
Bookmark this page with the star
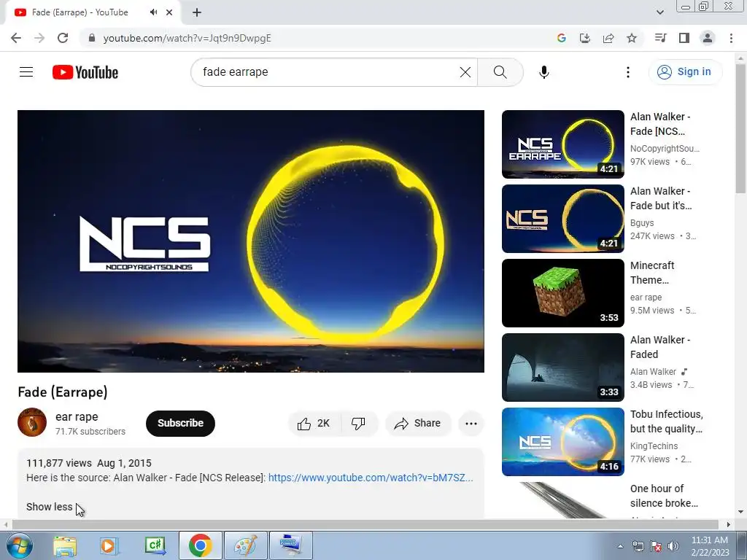pos(632,38)
